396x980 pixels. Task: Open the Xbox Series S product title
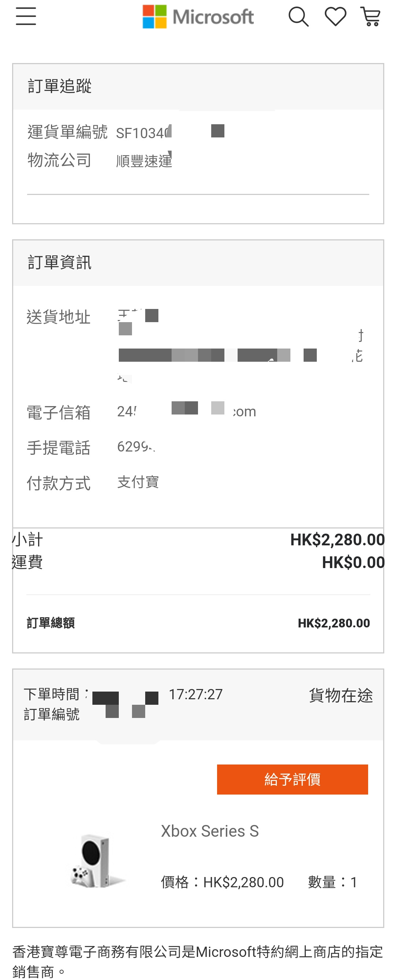(x=210, y=831)
